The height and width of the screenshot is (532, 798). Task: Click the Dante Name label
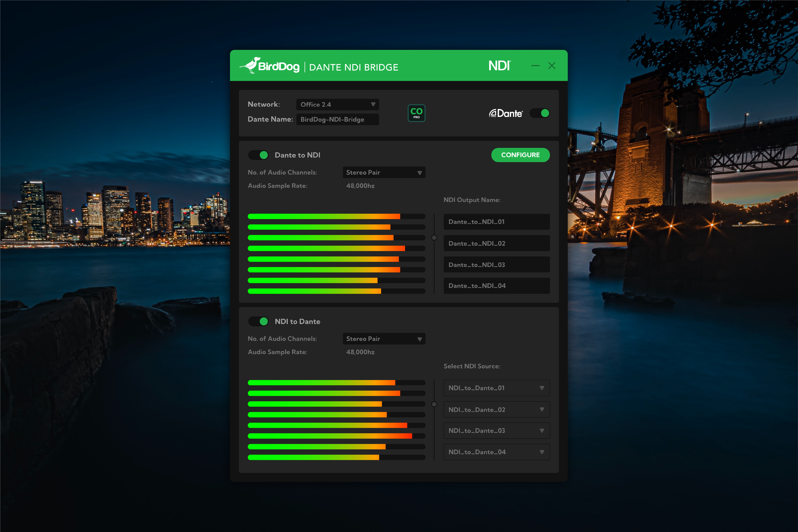[x=270, y=119]
